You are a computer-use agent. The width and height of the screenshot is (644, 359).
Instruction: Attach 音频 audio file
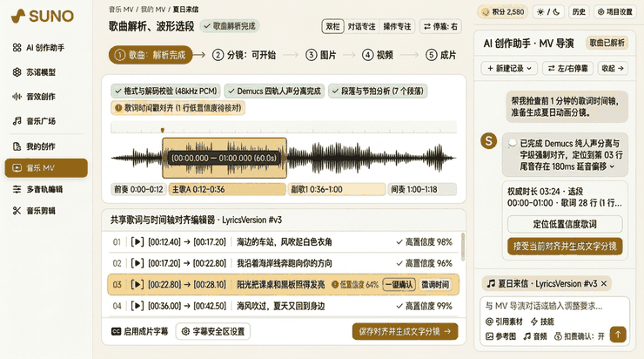[x=535, y=336]
